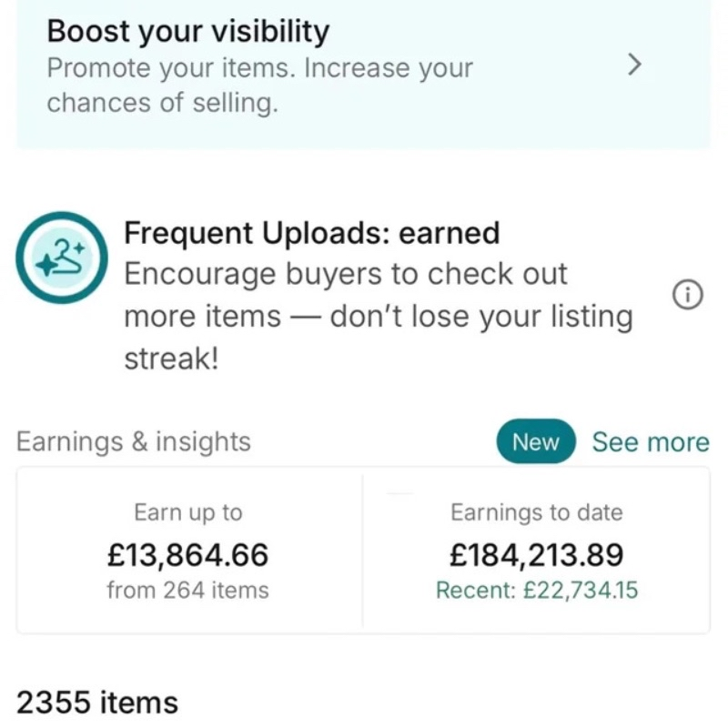The width and height of the screenshot is (728, 728).
Task: Tap the £13,864.66 potential earnings amount
Action: pos(188,553)
